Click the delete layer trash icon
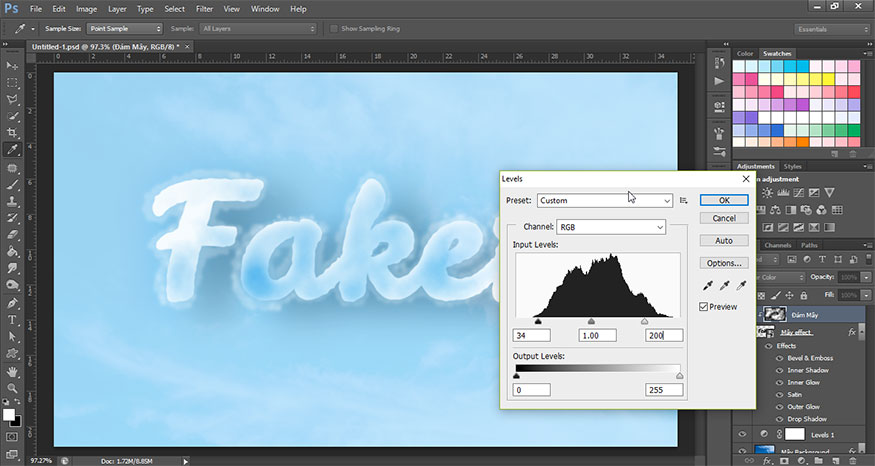This screenshot has height=466, width=875. 852,461
